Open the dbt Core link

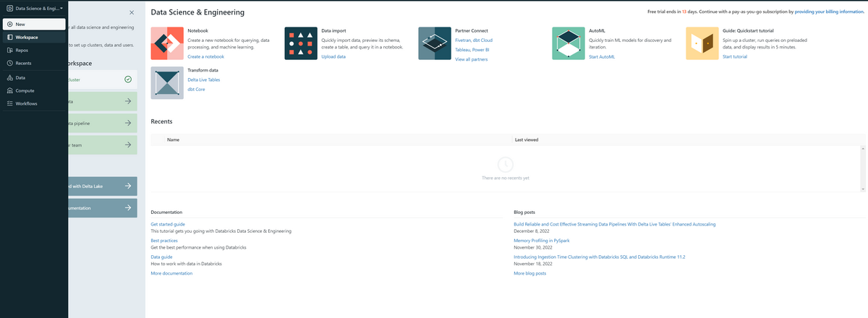point(196,89)
